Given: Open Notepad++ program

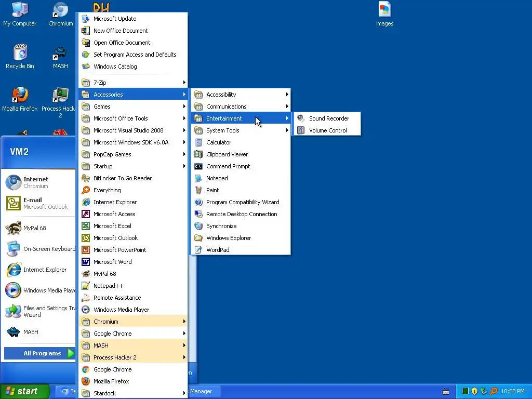Looking at the screenshot, I should pos(133,286).
